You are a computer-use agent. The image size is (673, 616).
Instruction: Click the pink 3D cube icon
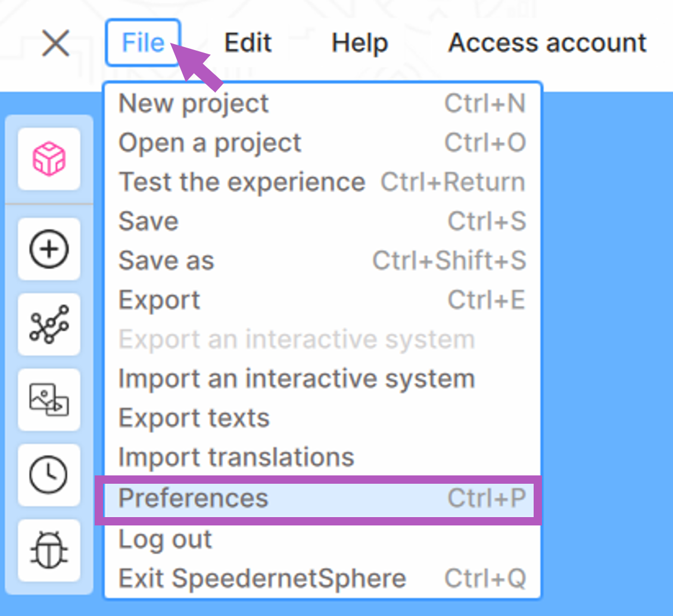(49, 159)
